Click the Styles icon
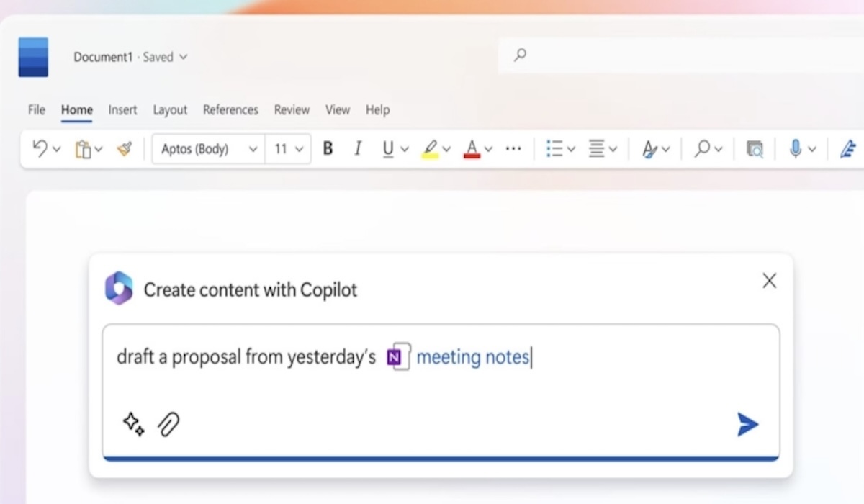 650,149
